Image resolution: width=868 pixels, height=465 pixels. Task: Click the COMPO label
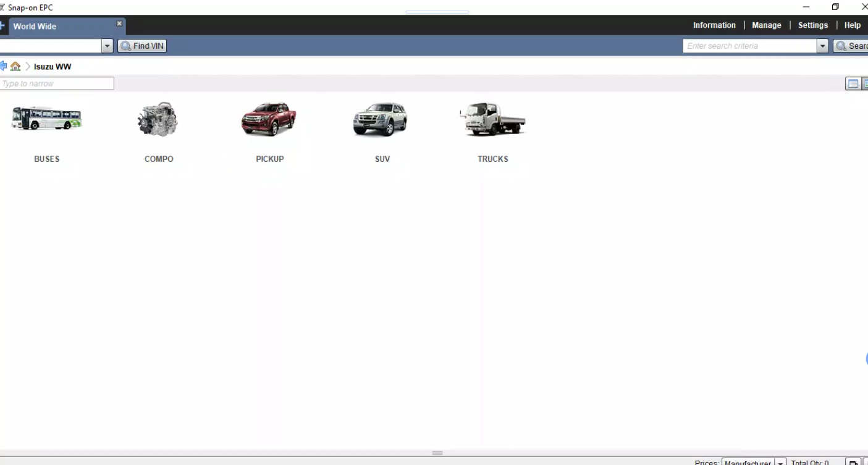click(159, 159)
